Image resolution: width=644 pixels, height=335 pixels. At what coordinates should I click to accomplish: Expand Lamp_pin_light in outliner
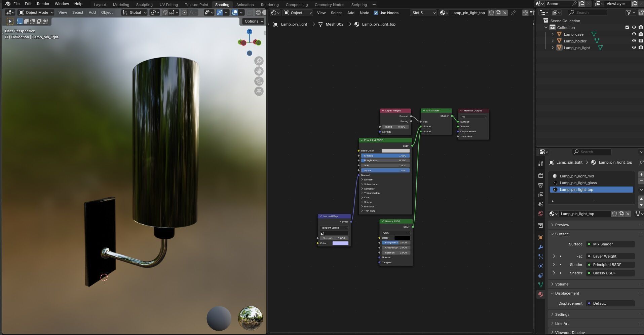(x=553, y=48)
